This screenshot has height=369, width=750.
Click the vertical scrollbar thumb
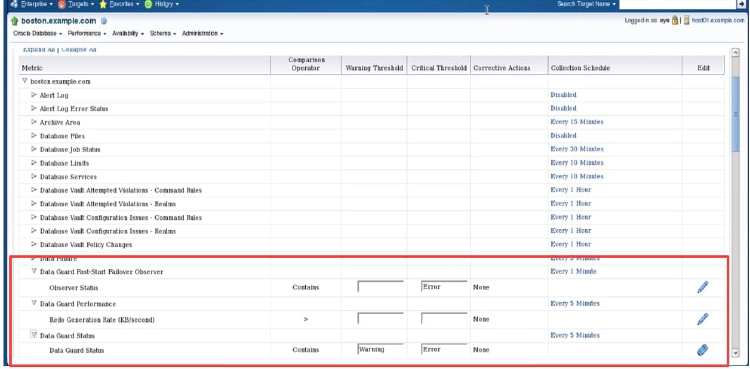point(736,114)
